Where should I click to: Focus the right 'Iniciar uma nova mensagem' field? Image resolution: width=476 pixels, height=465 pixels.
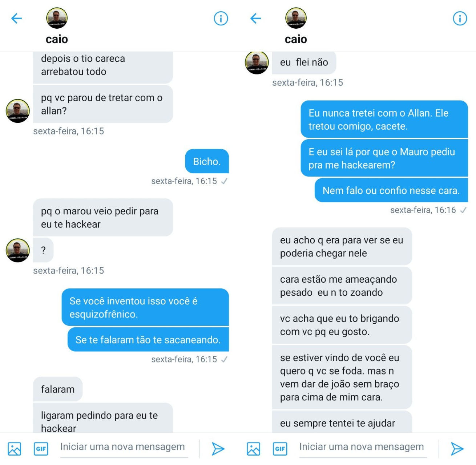363,448
